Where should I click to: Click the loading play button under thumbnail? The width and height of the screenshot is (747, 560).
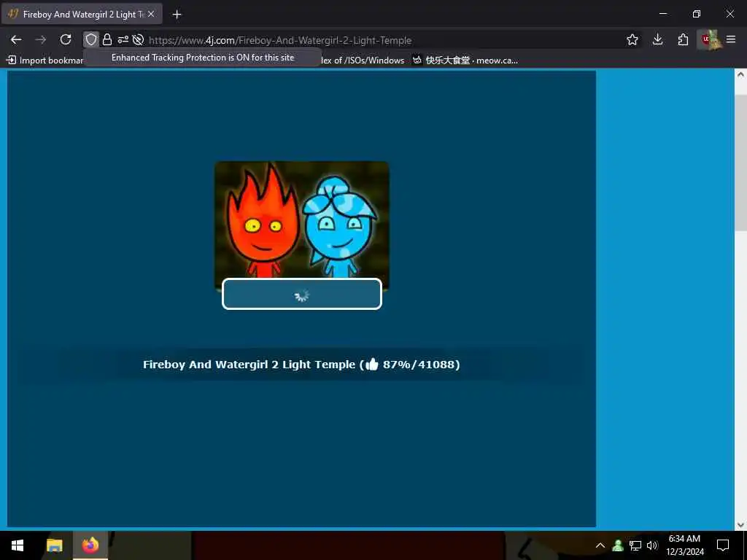(x=302, y=295)
